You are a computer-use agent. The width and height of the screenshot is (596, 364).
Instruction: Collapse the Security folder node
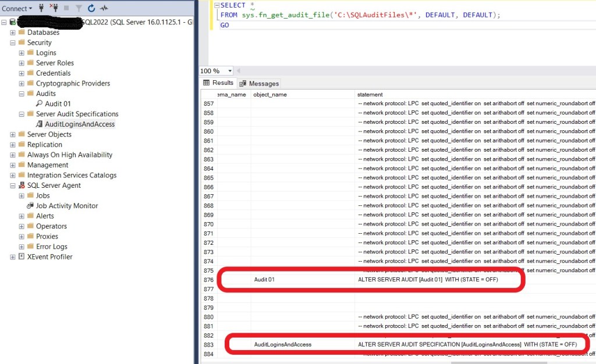point(13,43)
